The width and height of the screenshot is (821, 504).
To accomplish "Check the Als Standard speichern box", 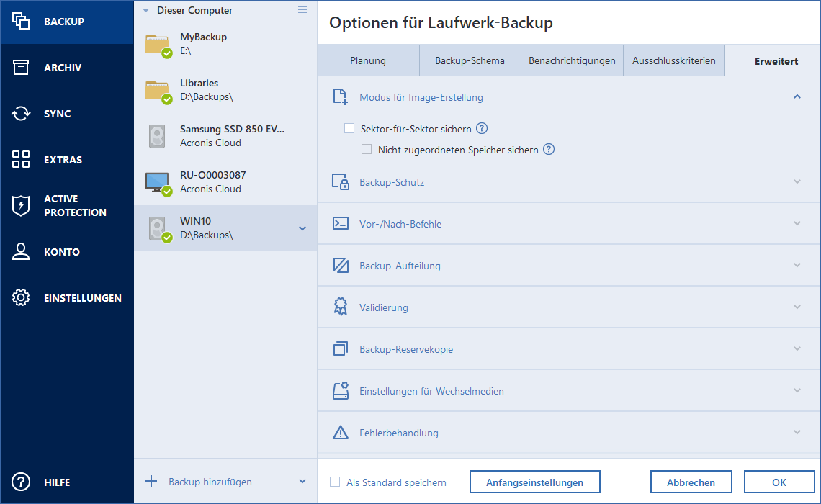I will [x=335, y=482].
